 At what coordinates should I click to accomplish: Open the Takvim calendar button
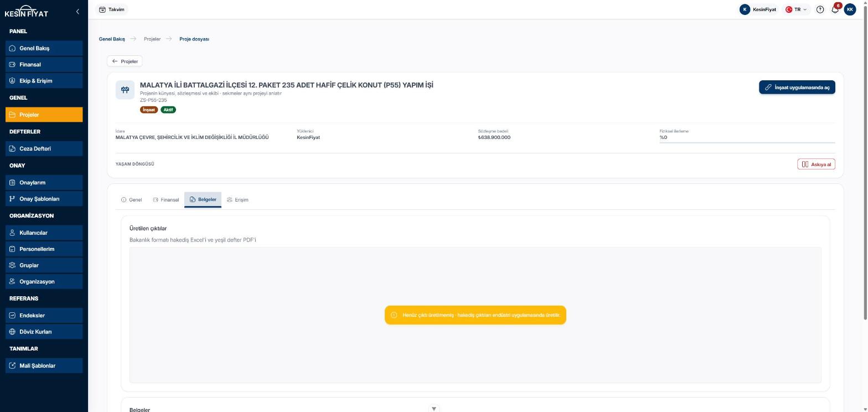tap(112, 9)
